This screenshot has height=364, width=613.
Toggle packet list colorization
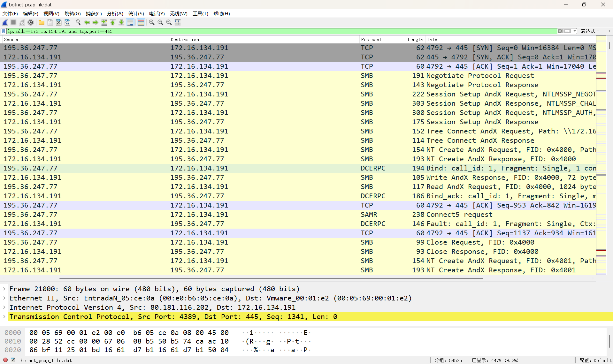(141, 22)
